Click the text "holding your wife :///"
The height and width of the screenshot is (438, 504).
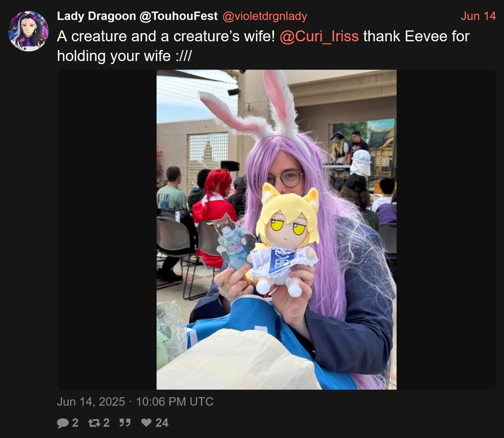[x=124, y=56]
